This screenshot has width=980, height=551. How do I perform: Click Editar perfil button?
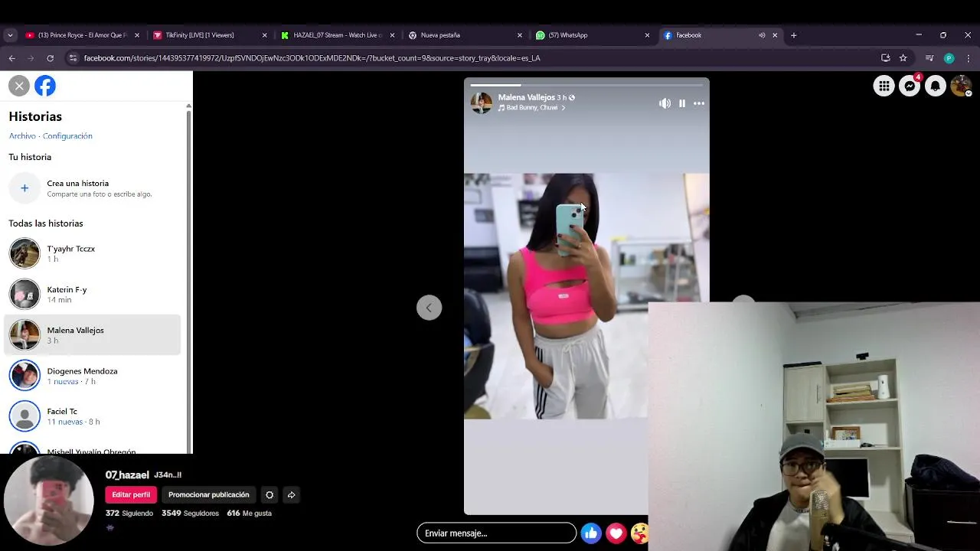pos(131,495)
